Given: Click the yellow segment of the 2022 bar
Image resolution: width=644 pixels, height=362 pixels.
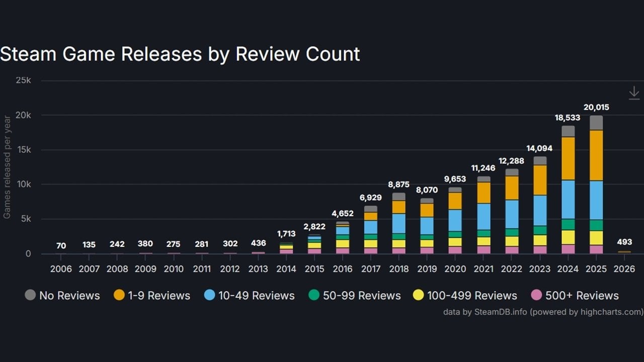Looking at the screenshot, I should (x=512, y=241).
